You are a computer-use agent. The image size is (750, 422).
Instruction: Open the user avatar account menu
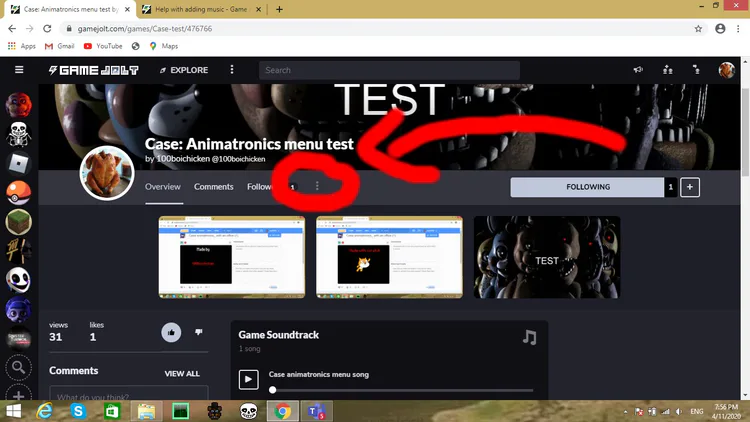[x=727, y=70]
